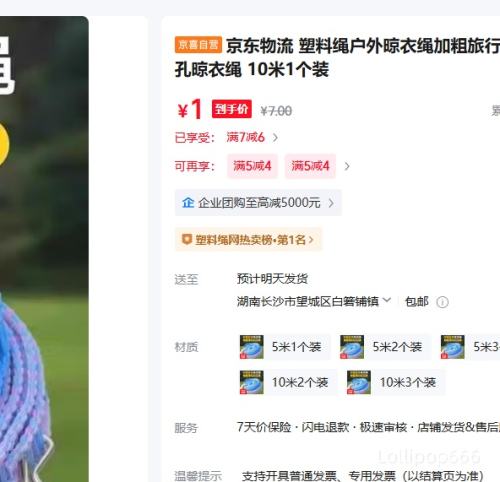Click the 京喜自营 orange tag

[198, 45]
